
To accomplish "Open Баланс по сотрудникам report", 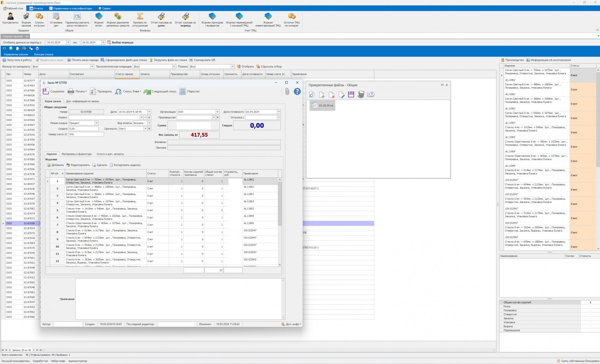I will (x=140, y=19).
